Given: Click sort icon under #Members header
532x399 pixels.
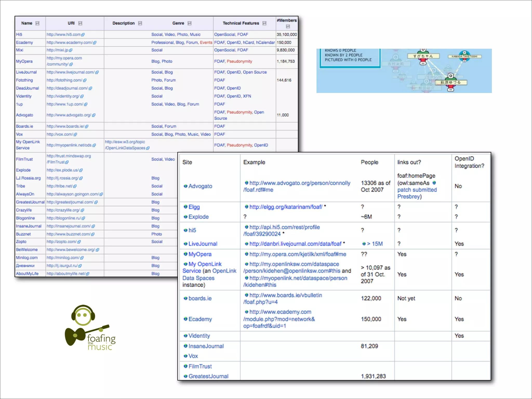Looking at the screenshot, I should [288, 26].
